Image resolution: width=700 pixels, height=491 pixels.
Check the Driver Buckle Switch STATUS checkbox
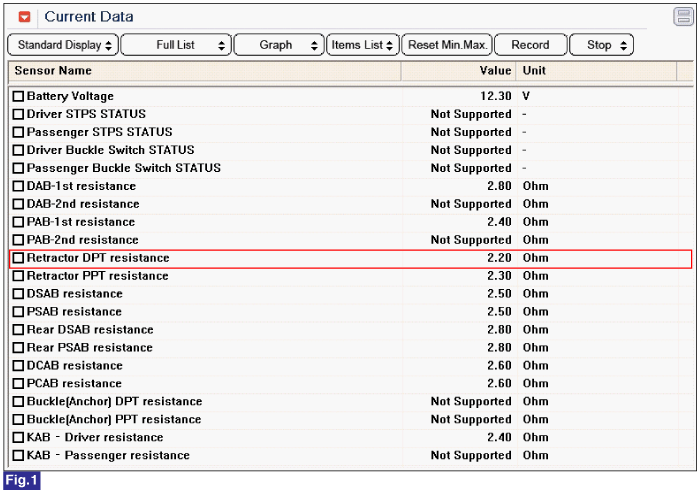pos(18,150)
